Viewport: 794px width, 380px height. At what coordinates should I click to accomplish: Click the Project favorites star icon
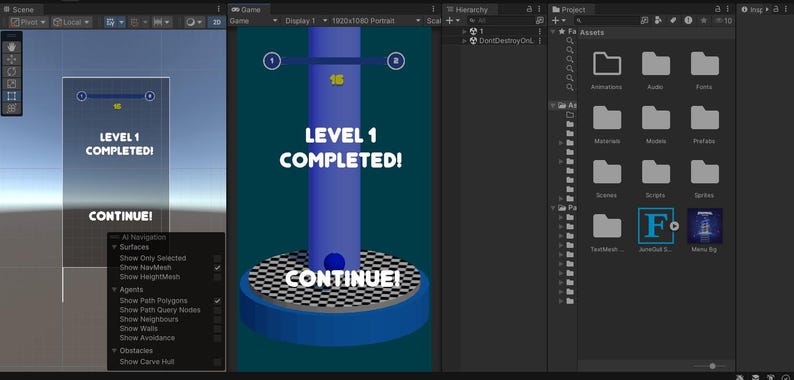pyautogui.click(x=703, y=20)
